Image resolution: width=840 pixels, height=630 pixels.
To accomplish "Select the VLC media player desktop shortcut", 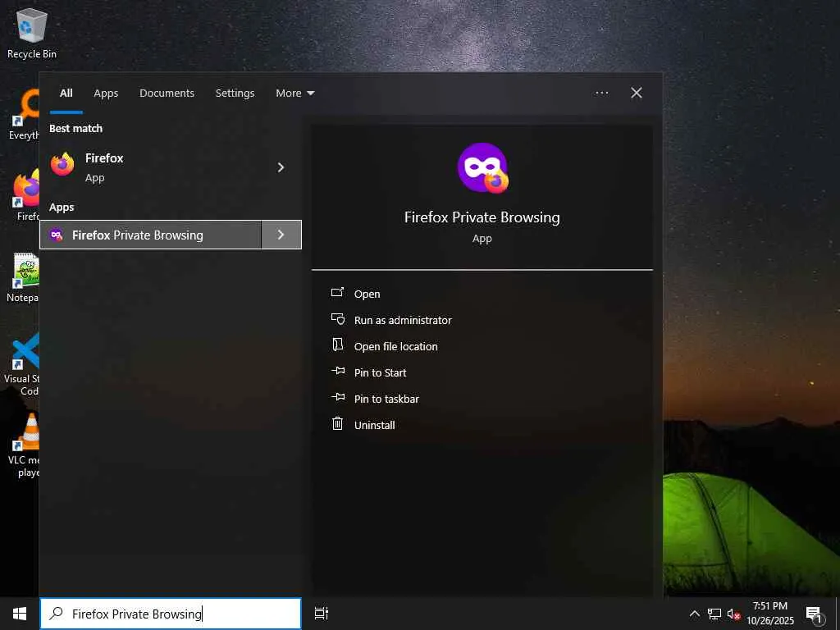I will [24, 445].
